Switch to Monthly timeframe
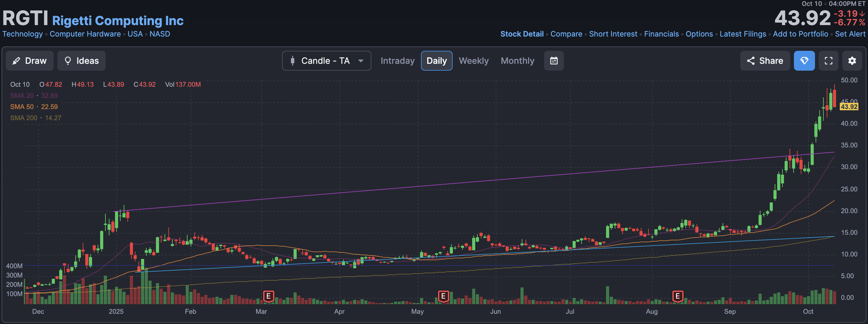 click(x=517, y=61)
